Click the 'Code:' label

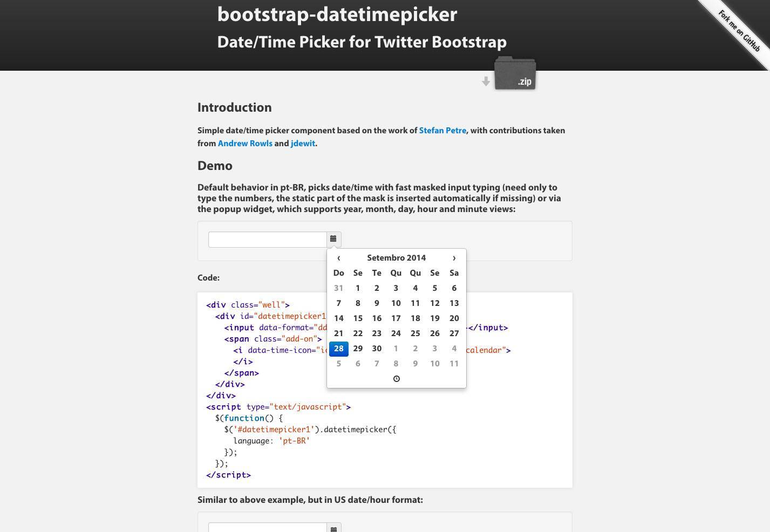coord(208,278)
